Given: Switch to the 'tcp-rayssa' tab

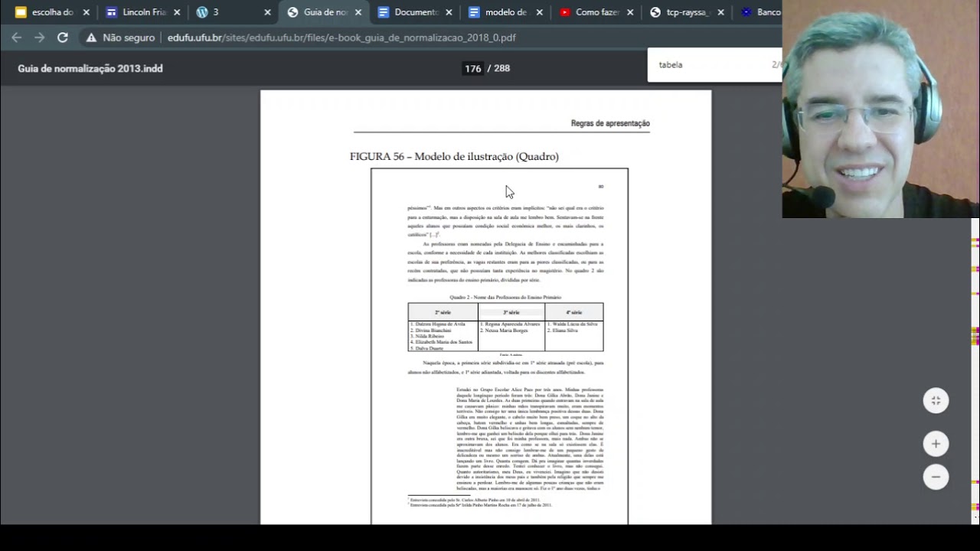Looking at the screenshot, I should point(685,12).
